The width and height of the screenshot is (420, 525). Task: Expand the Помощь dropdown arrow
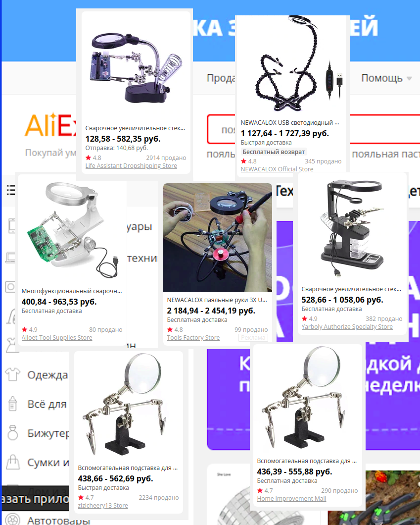click(x=409, y=78)
